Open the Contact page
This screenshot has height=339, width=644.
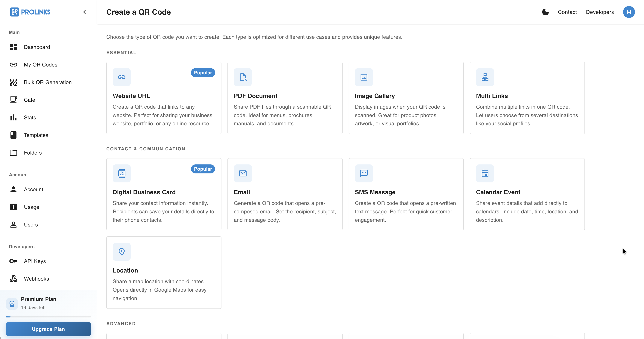coord(567,12)
